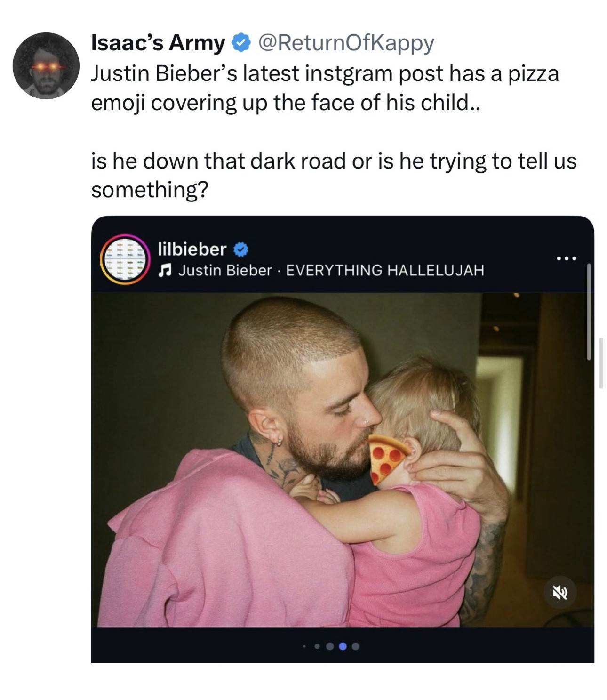Open the @ReturnOfKappy handle
This screenshot has width=607, height=700.
(x=346, y=44)
